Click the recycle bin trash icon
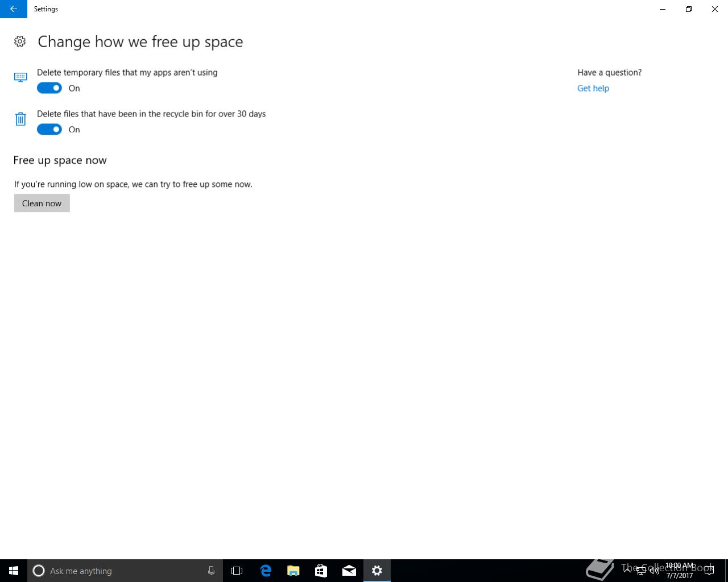The width and height of the screenshot is (728, 582). point(20,119)
